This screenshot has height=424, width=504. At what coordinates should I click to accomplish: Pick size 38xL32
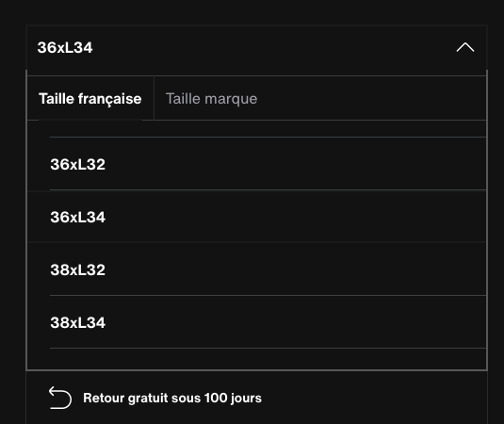click(256, 269)
